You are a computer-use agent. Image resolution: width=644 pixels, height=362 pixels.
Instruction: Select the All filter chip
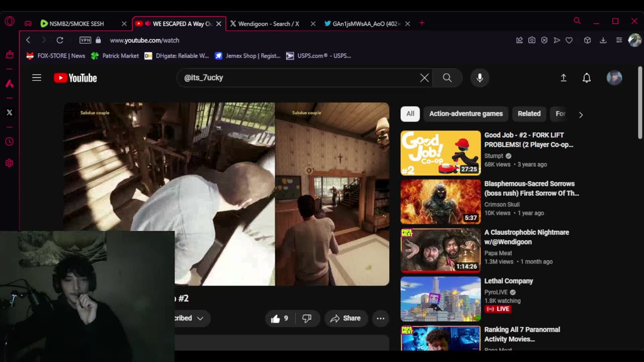[x=411, y=114]
